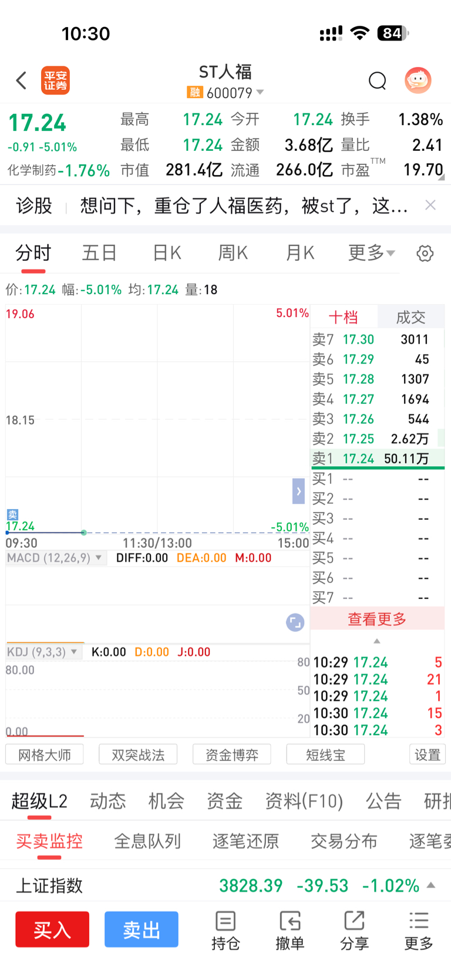Switch to 五日 chart tab
Screen dimensions: 451x980
click(x=100, y=253)
